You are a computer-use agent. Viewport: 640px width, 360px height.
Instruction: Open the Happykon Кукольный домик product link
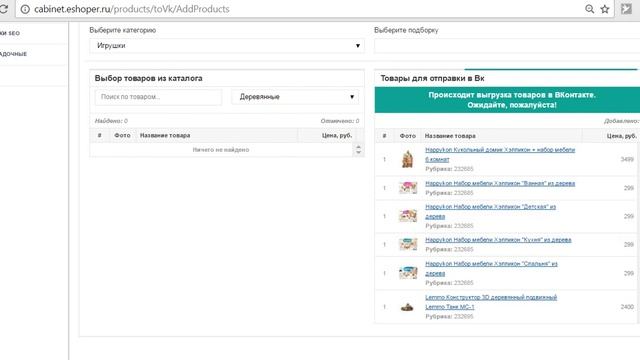click(x=500, y=154)
